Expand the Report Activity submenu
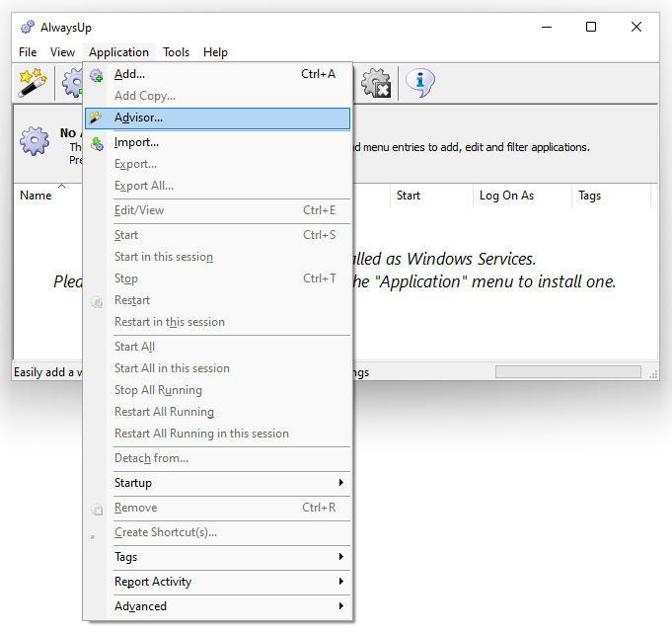This screenshot has height=633, width=672. click(218, 582)
